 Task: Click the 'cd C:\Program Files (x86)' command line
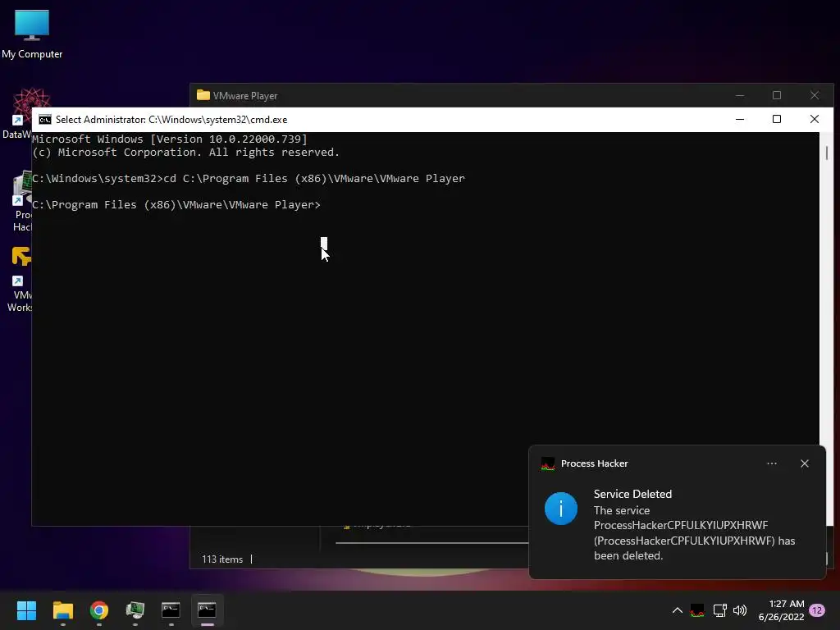point(249,178)
